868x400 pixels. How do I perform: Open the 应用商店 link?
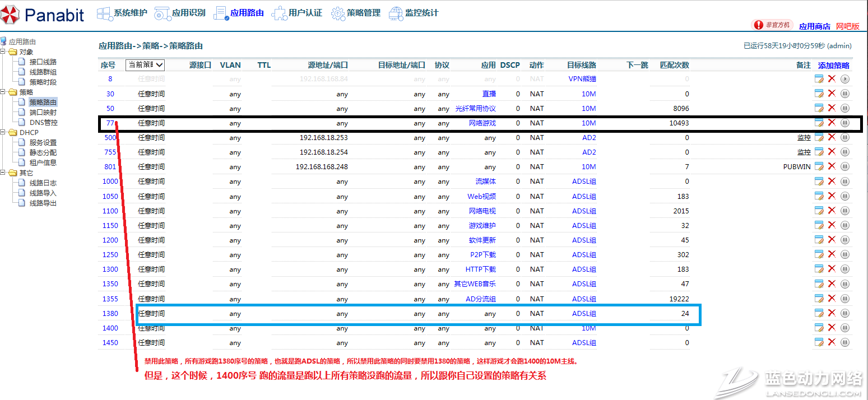pos(814,26)
